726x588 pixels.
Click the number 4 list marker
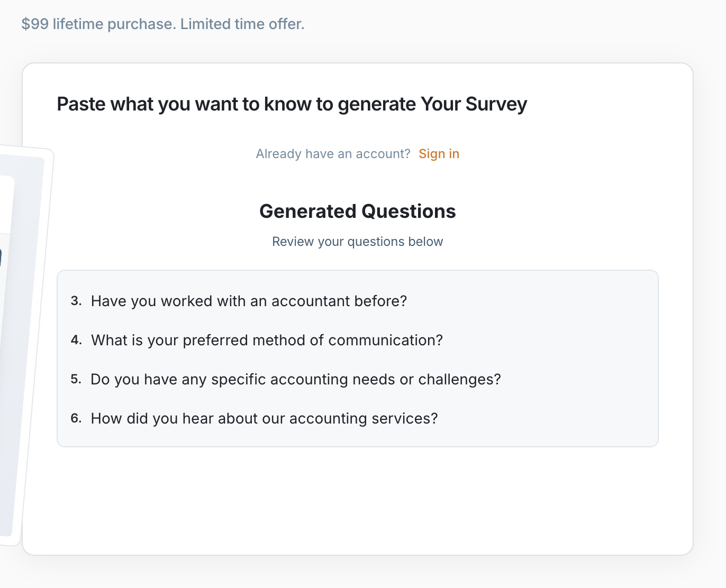tap(76, 340)
